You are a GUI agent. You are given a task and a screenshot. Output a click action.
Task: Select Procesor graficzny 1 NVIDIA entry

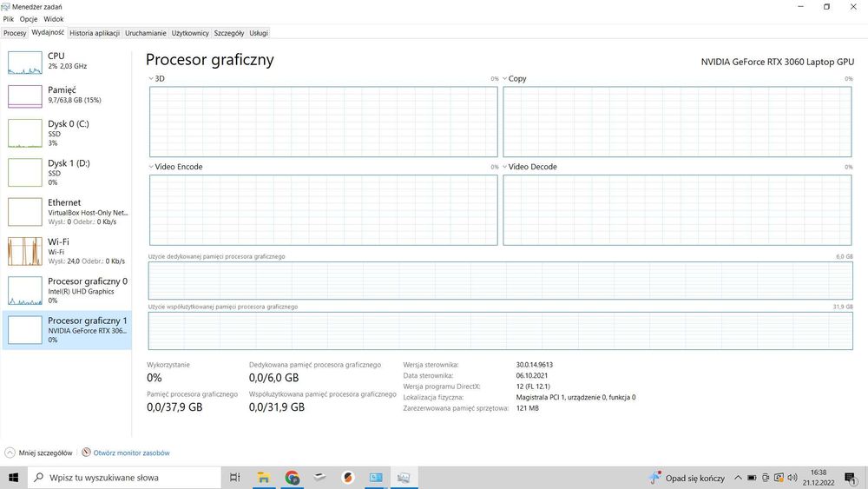[x=67, y=330]
